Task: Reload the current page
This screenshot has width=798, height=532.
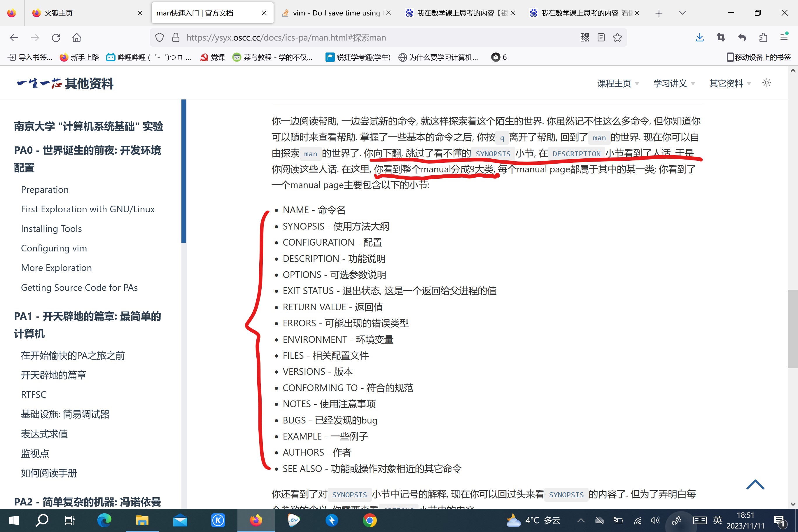Action: click(x=56, y=37)
